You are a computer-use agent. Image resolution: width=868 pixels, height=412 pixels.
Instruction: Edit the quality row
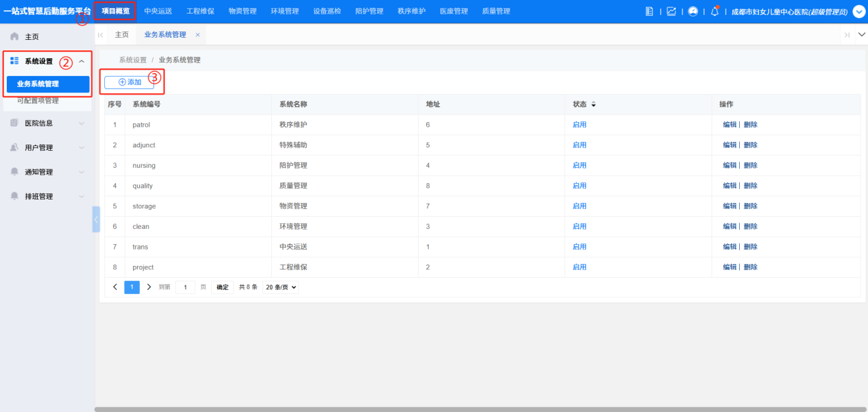[x=730, y=186]
